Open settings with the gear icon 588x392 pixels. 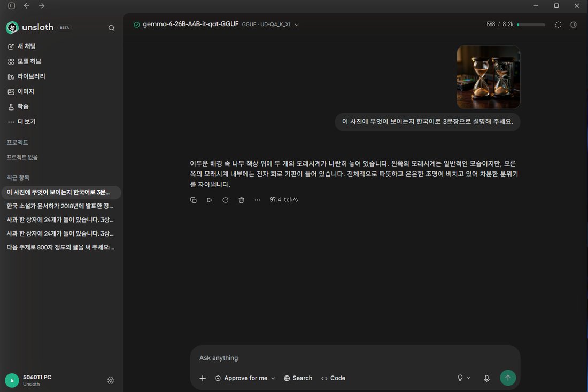pyautogui.click(x=111, y=380)
